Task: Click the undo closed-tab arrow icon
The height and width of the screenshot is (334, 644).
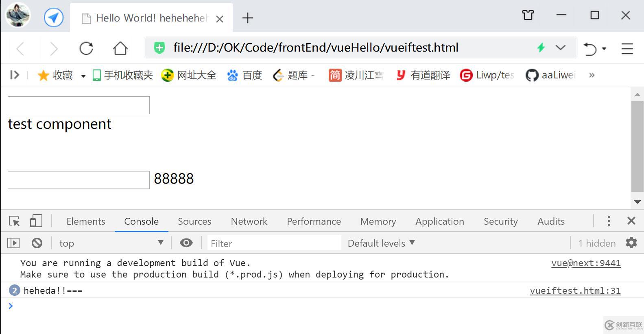Action: [590, 49]
